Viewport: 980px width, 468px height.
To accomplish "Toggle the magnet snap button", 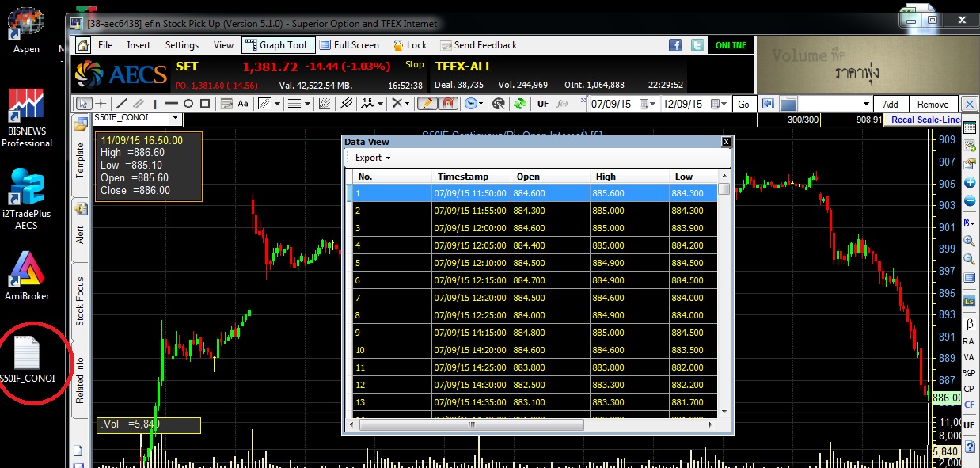I will pos(447,104).
